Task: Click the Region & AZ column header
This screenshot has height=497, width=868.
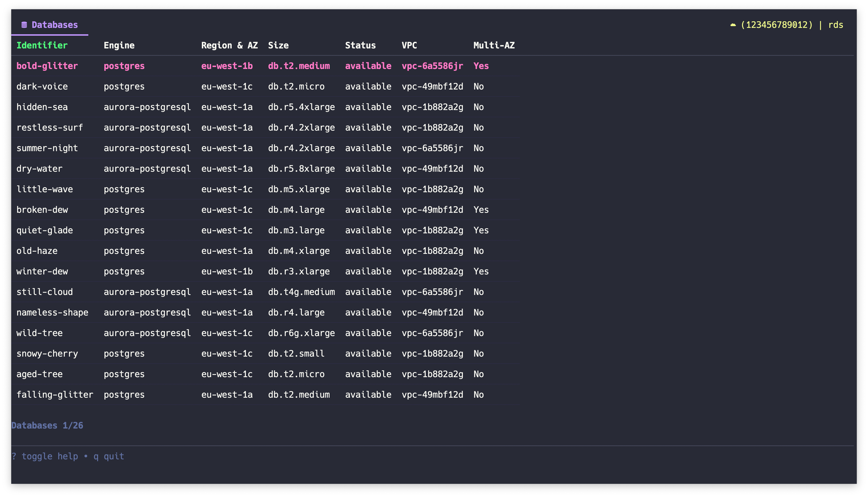Action: [229, 45]
